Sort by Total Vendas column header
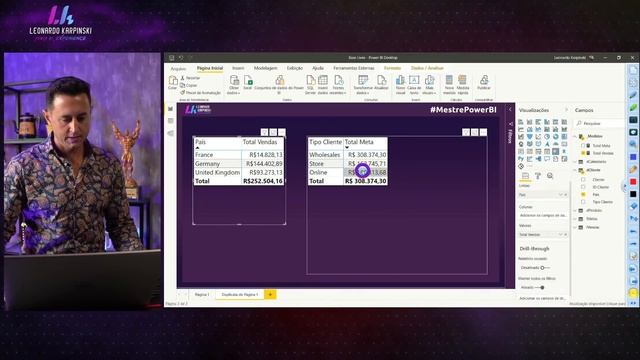This screenshot has height=360, width=640. click(260, 142)
